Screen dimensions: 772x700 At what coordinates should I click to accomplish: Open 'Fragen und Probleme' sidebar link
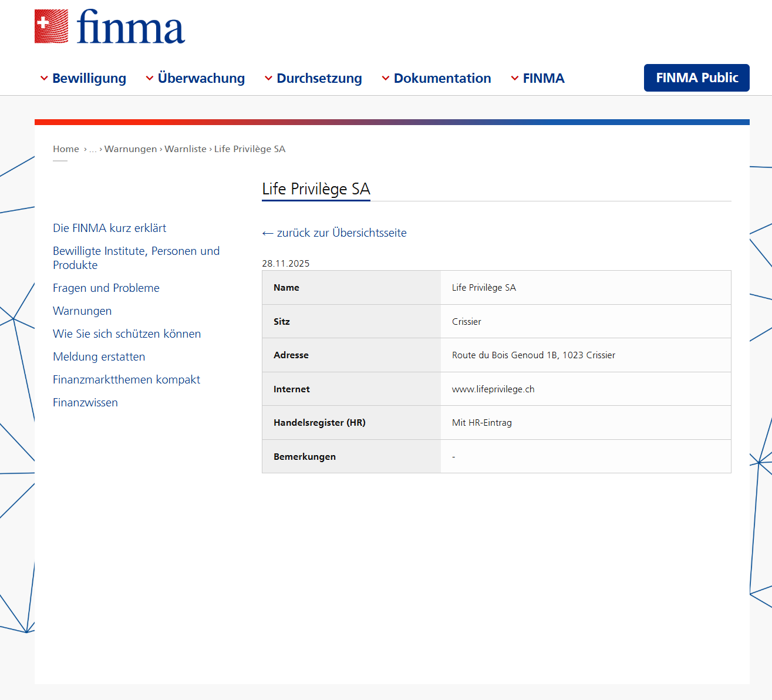(106, 288)
